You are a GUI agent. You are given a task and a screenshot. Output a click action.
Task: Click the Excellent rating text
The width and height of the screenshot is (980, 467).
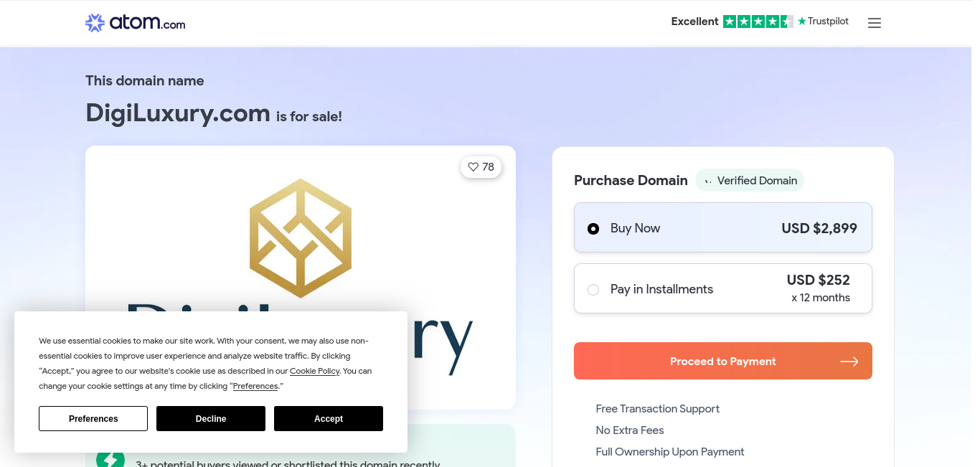[x=694, y=22]
